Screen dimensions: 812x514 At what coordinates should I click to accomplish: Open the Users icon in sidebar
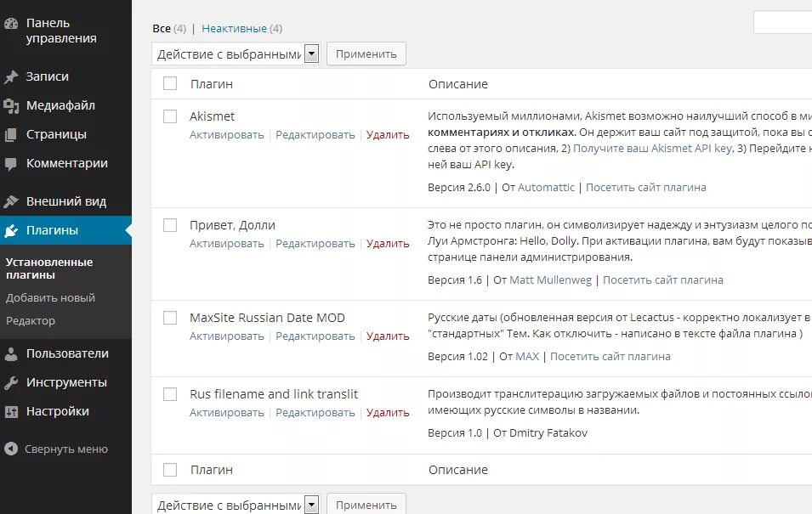(11, 354)
